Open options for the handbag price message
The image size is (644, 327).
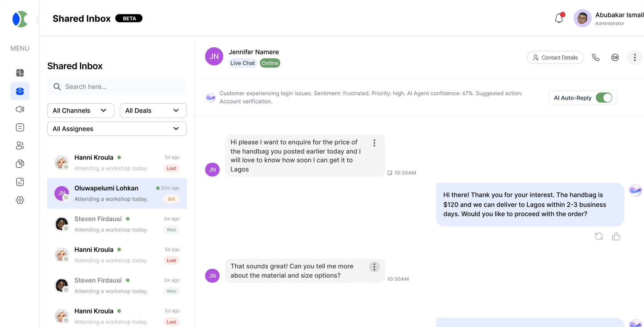374,143
